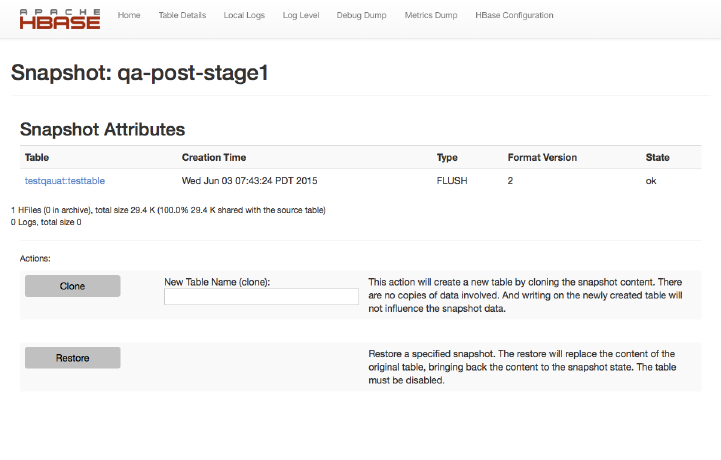Select the creation time Wed Jun 03 07:43:24 PDT 2015
The height and width of the screenshot is (460, 721).
pyautogui.click(x=249, y=181)
